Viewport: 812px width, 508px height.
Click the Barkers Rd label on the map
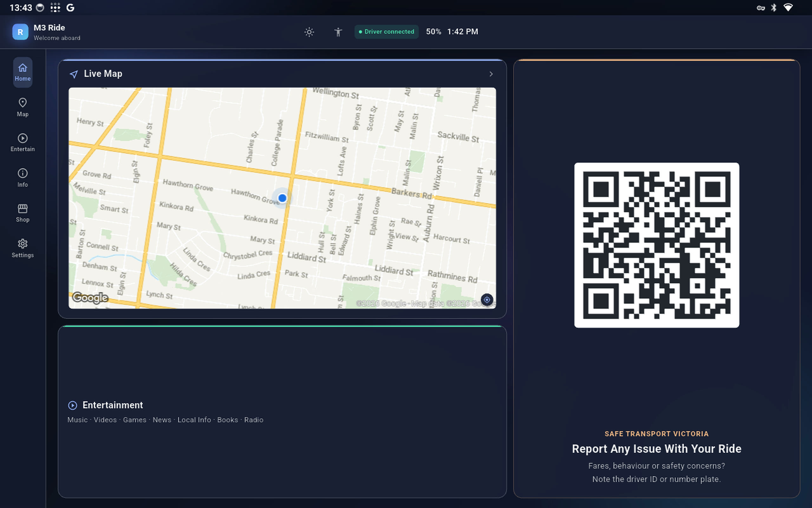pos(412,194)
